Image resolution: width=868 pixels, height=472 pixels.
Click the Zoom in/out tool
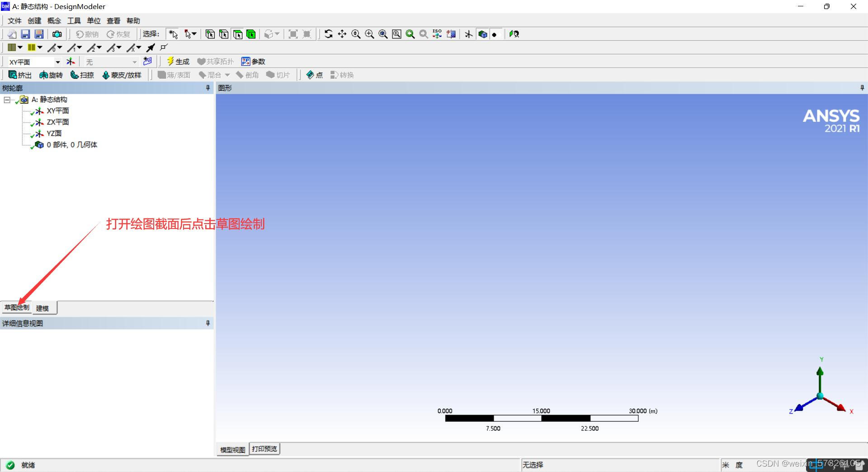point(356,34)
